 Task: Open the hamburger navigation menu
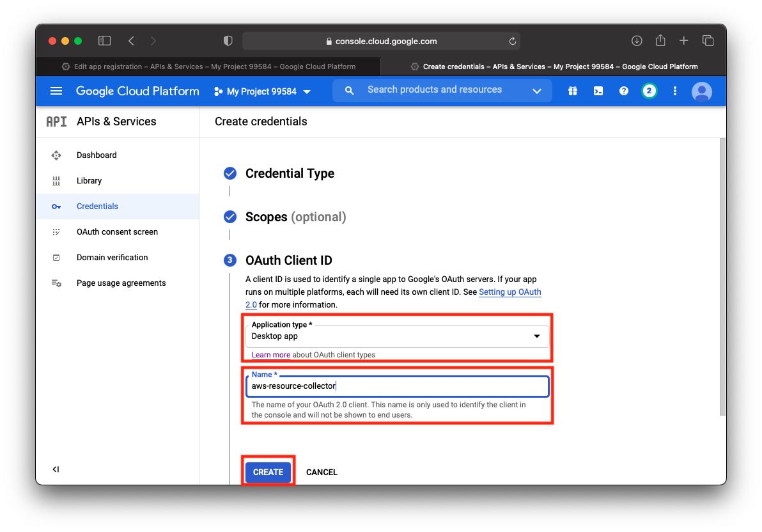(x=56, y=91)
